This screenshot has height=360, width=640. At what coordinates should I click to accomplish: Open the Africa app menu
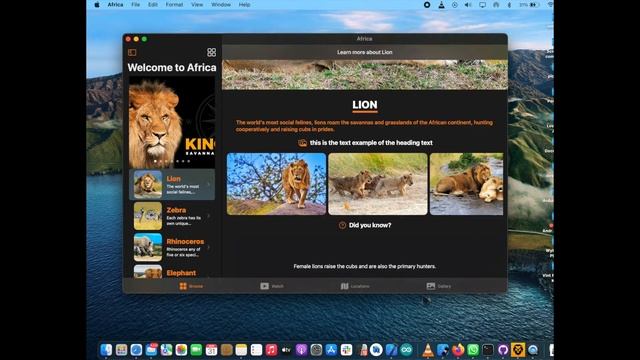click(115, 4)
